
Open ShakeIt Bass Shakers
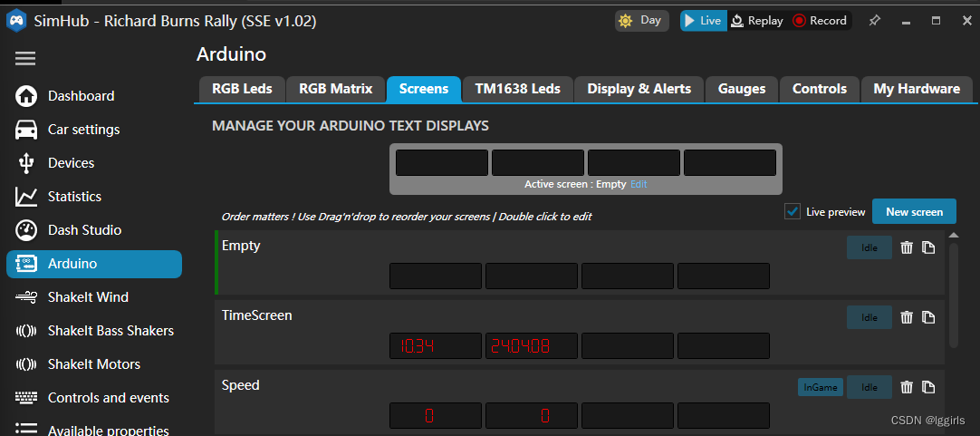coord(94,330)
